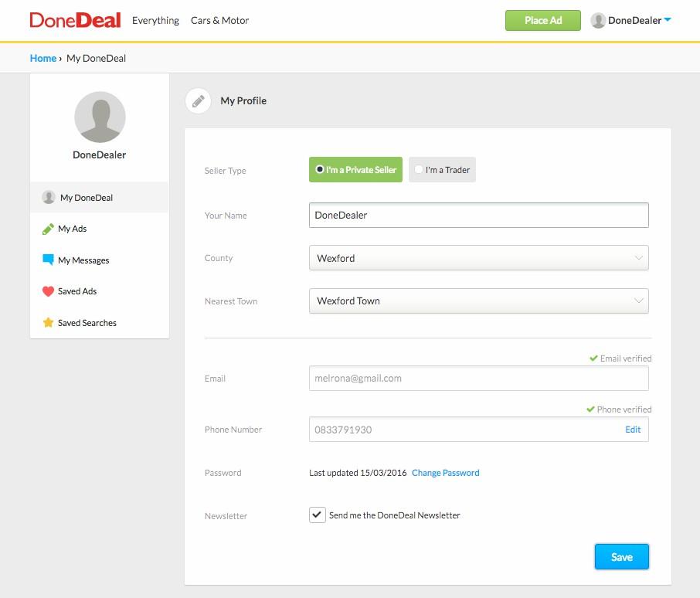Click the green pencil My Ads icon
Screen dimensions: 700x598
coord(48,229)
